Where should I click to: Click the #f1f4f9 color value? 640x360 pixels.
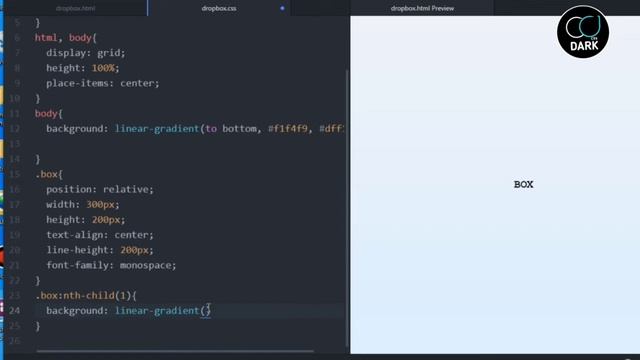287,129
